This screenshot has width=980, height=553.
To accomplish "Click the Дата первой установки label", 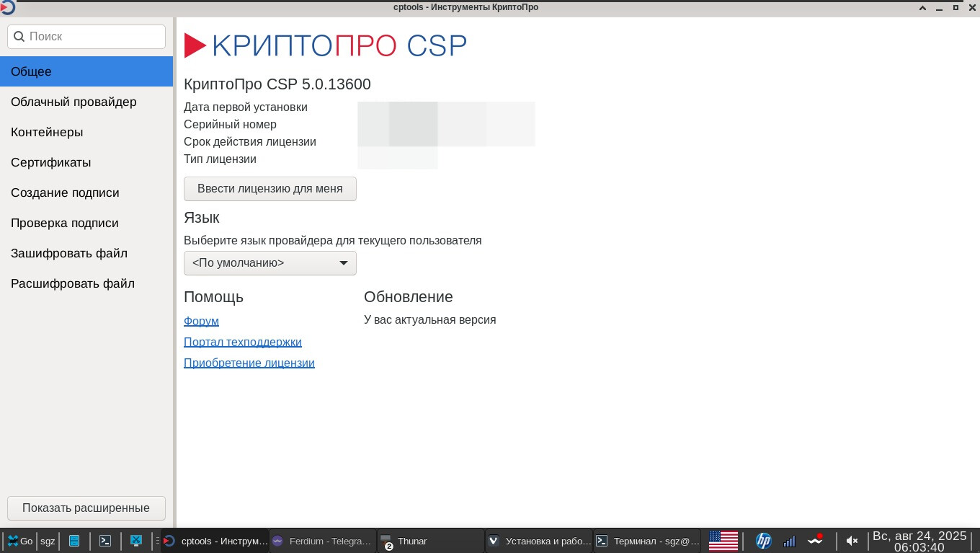I will [246, 107].
